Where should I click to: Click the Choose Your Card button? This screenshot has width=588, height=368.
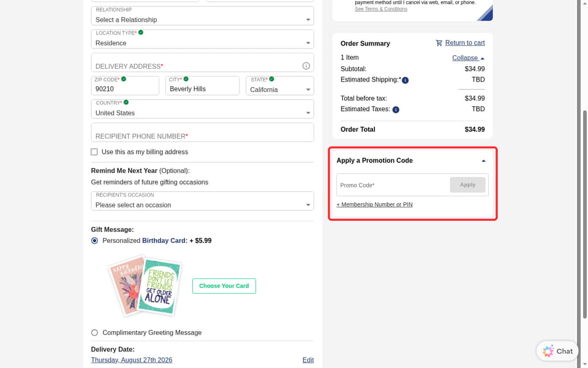click(x=224, y=286)
